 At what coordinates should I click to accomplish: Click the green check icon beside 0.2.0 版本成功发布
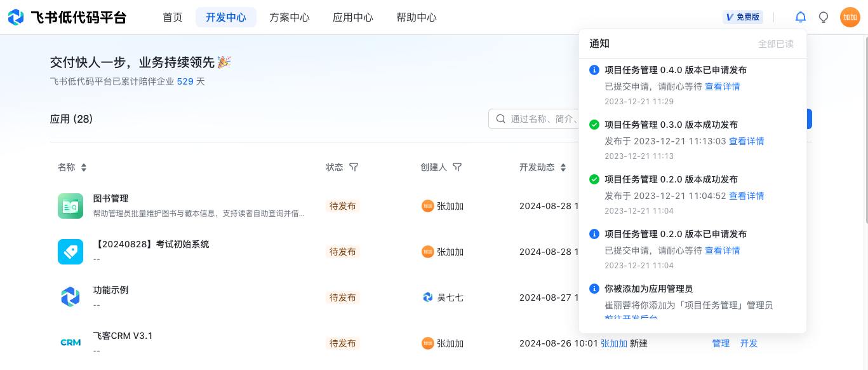(x=594, y=179)
